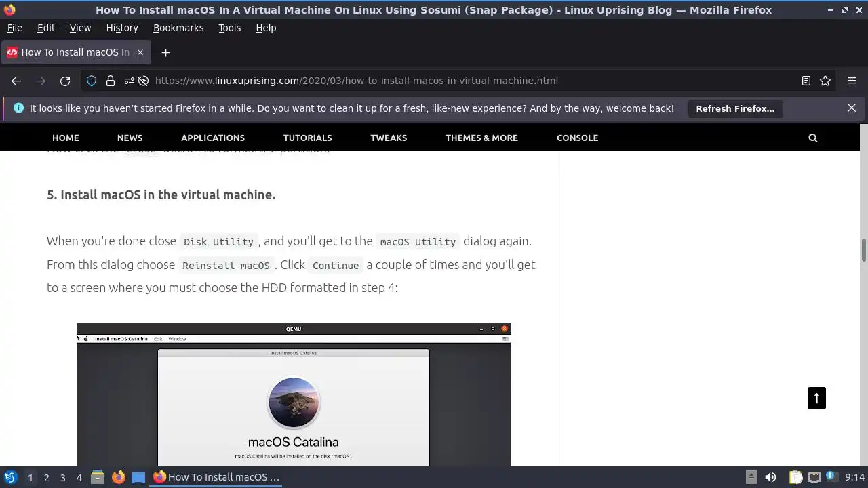Launch file manager from the panel
The image size is (868, 488).
pyautogui.click(x=98, y=477)
